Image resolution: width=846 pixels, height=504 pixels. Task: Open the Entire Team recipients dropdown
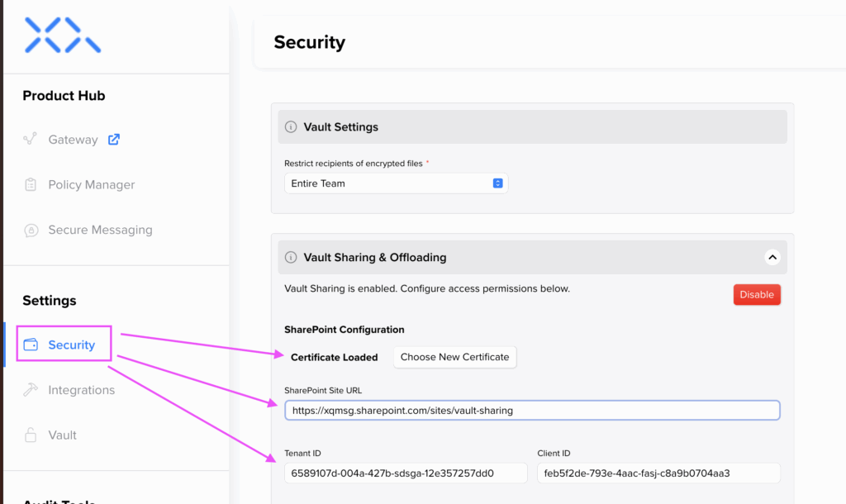click(396, 183)
